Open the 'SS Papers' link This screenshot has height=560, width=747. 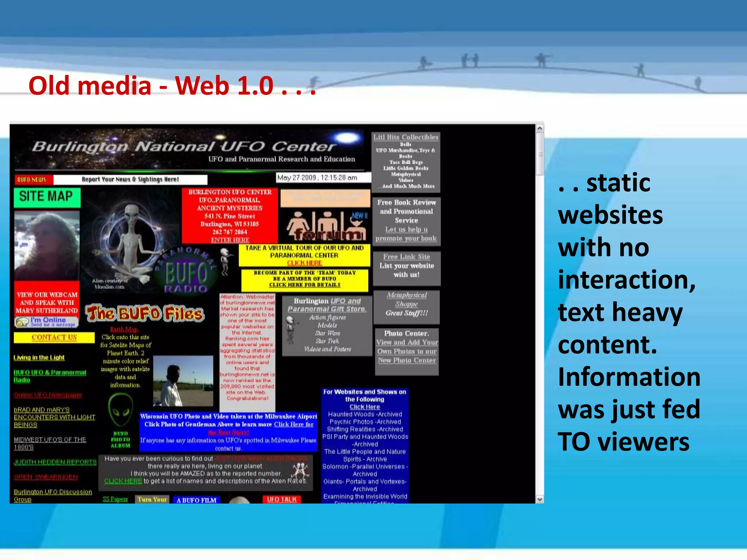pos(115,499)
